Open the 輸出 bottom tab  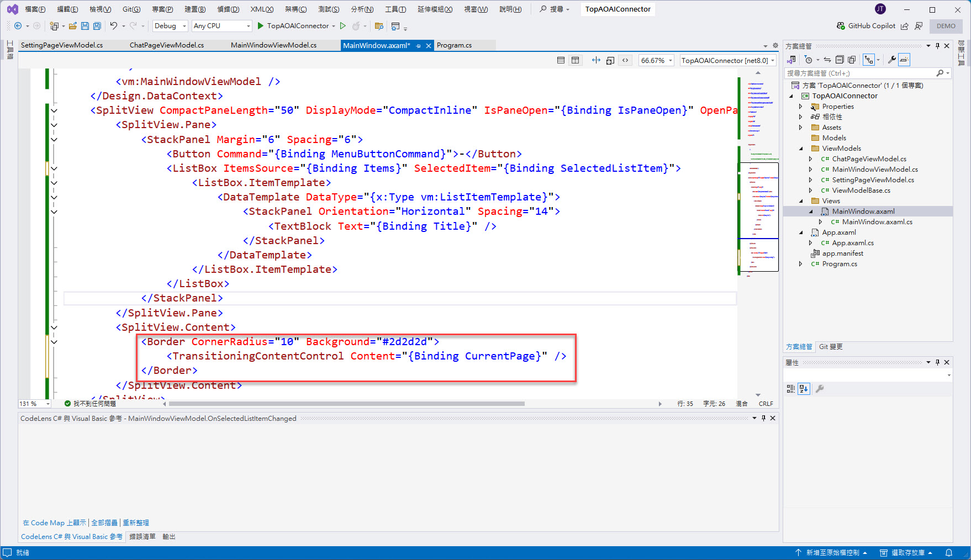(168, 537)
